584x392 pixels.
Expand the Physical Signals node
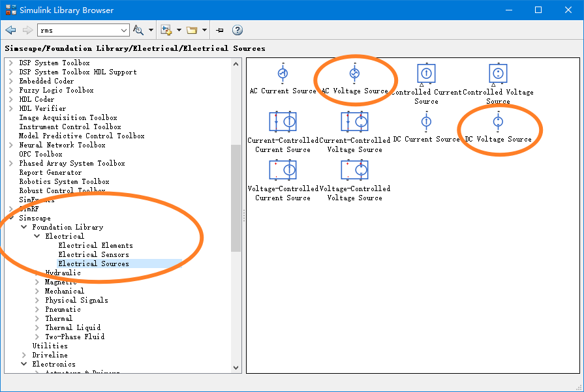(37, 300)
